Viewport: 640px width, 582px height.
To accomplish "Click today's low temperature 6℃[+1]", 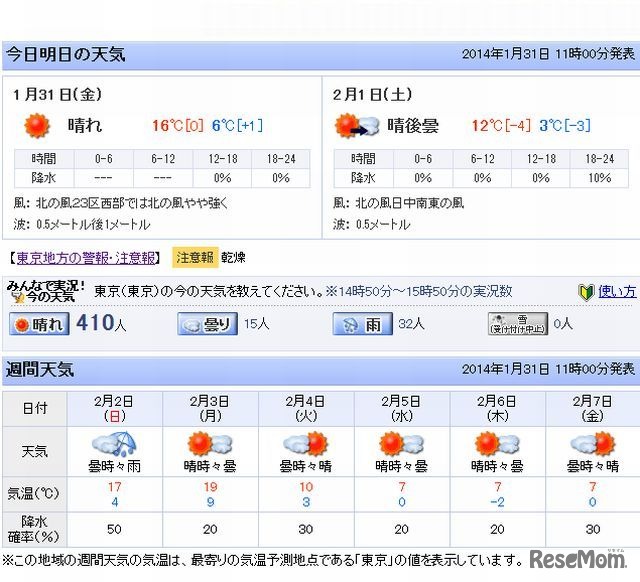I will 237,125.
